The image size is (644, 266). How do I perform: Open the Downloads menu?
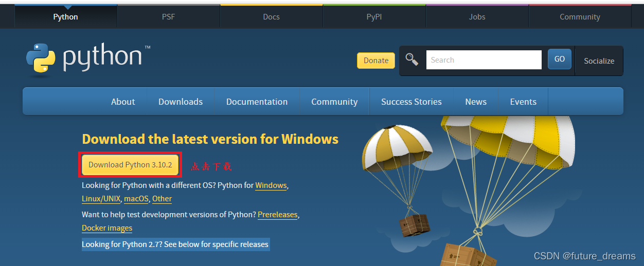click(x=181, y=102)
